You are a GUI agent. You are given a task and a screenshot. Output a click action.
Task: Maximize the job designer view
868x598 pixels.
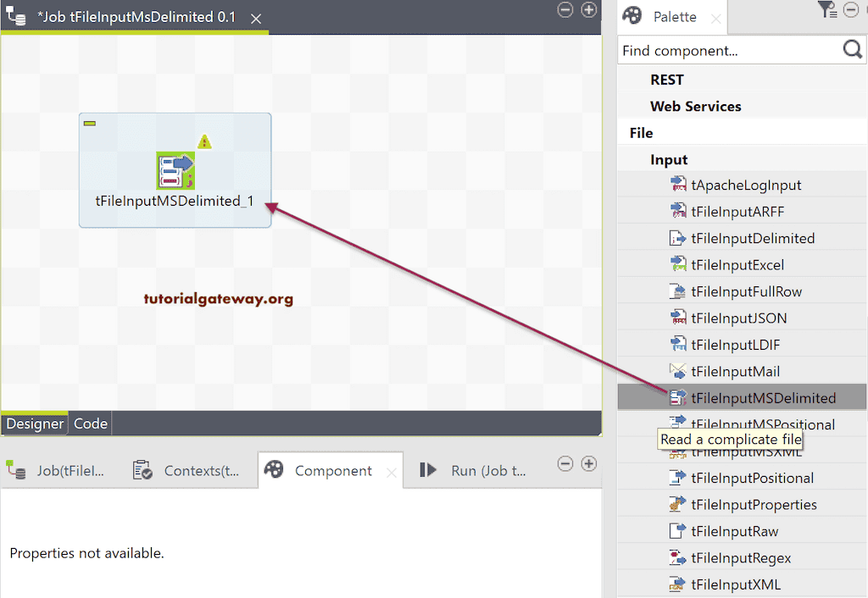[x=589, y=9]
